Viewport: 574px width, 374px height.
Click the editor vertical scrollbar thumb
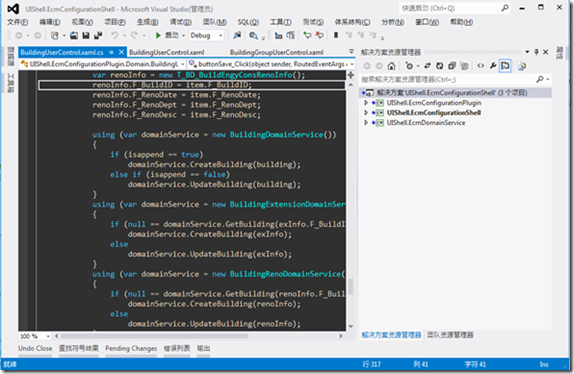[351, 287]
